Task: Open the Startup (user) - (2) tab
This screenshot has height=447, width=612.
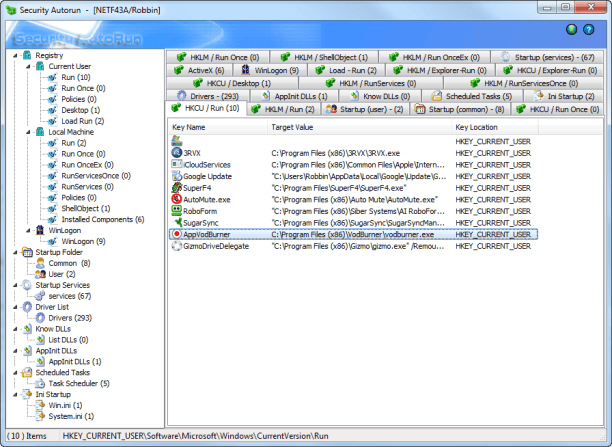Action: click(x=365, y=109)
